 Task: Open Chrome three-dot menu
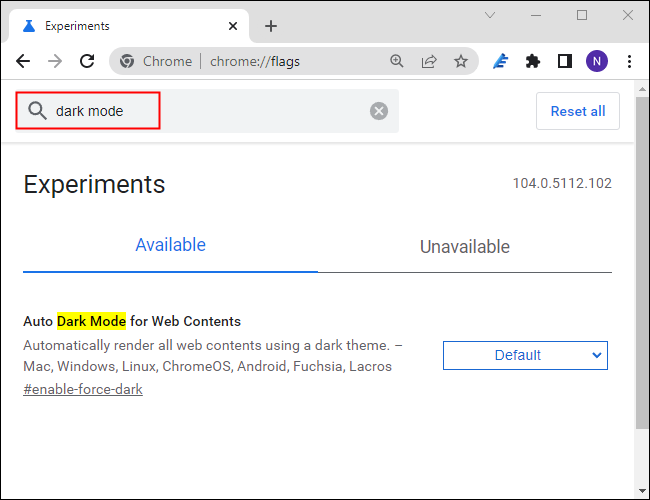pos(627,61)
